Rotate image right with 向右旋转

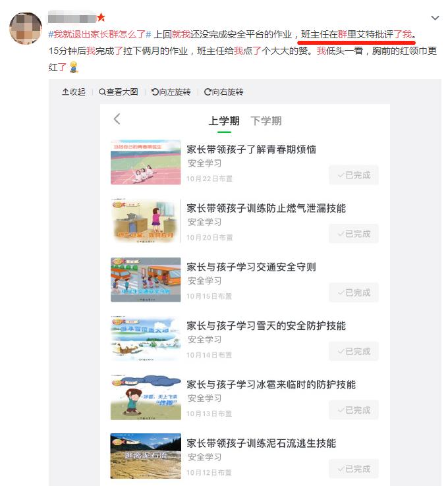(x=223, y=92)
